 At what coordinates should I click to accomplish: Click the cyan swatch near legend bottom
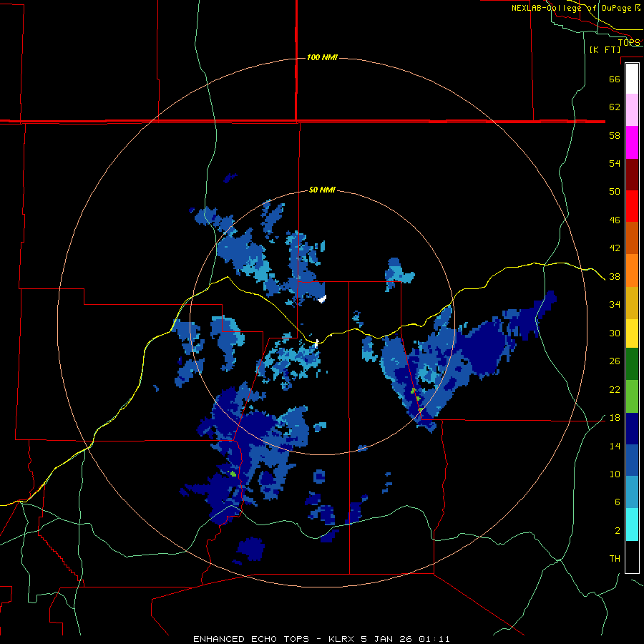click(x=632, y=525)
